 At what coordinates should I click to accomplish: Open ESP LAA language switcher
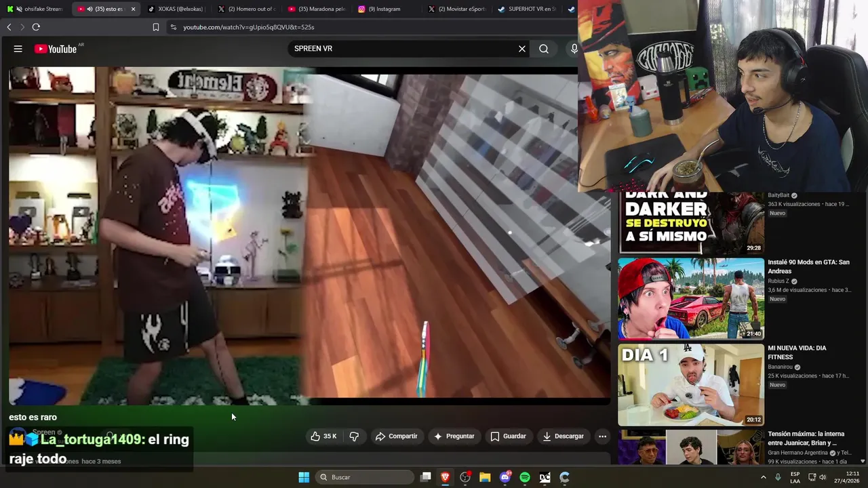tap(795, 477)
